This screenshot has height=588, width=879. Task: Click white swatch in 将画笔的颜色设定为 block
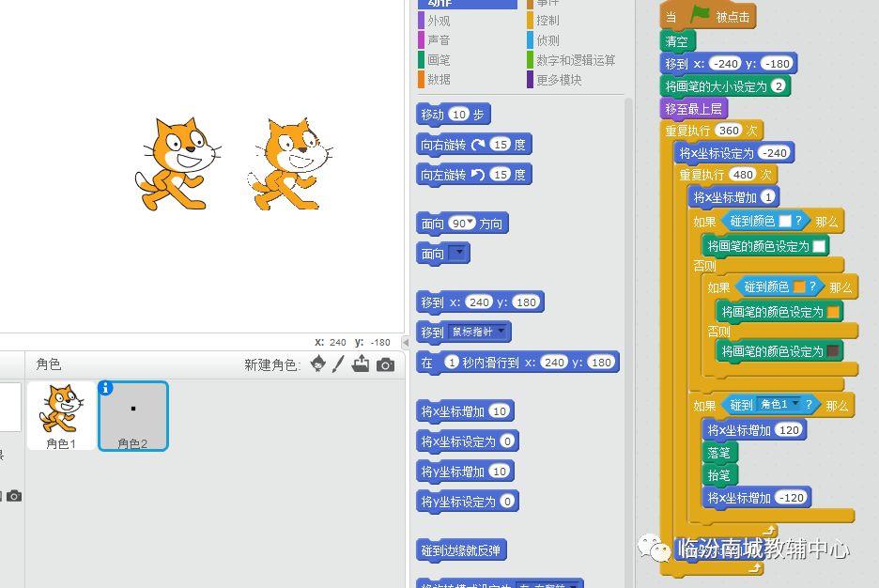click(819, 246)
